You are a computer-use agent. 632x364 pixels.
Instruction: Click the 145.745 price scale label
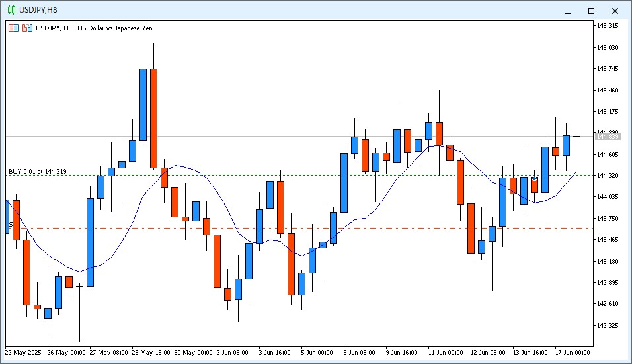coord(608,69)
